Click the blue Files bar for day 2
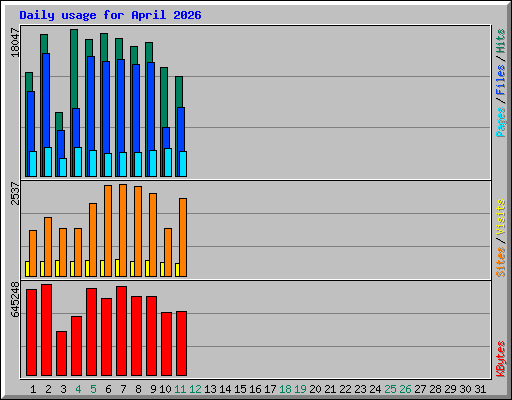Image resolution: width=512 pixels, height=400 pixels. pos(46,100)
